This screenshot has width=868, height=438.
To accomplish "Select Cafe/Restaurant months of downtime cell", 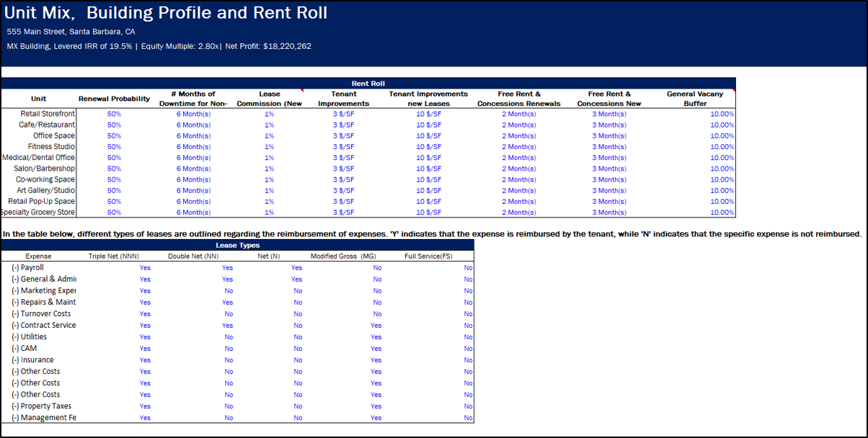I will [193, 125].
